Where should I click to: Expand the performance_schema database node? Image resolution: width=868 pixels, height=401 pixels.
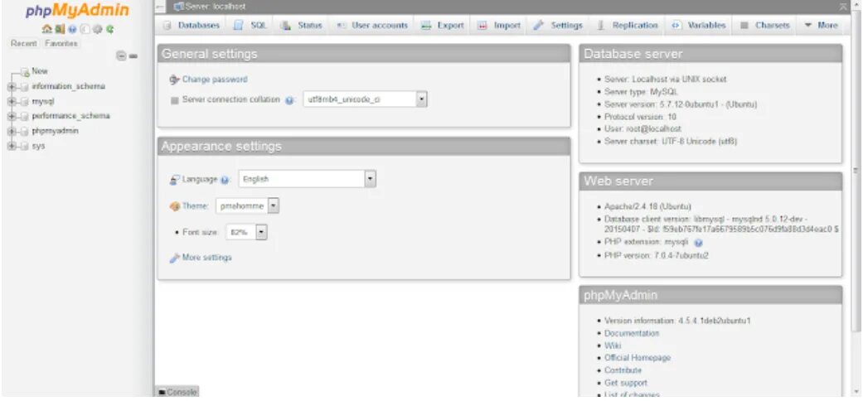point(12,116)
